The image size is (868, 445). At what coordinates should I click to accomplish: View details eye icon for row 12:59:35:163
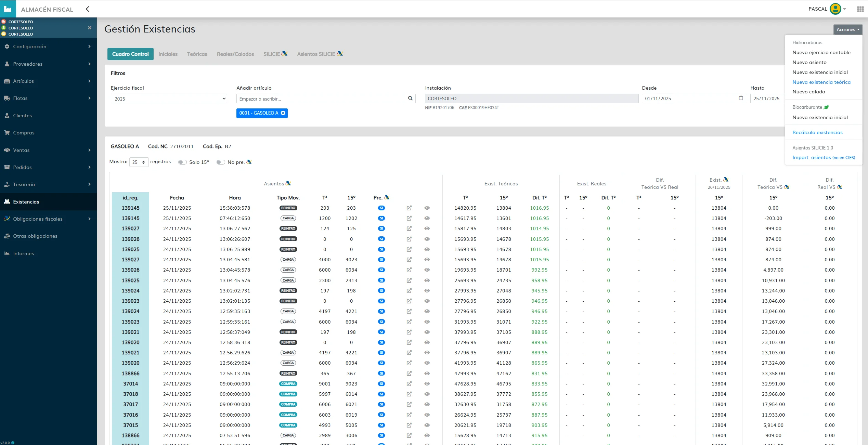tap(427, 311)
